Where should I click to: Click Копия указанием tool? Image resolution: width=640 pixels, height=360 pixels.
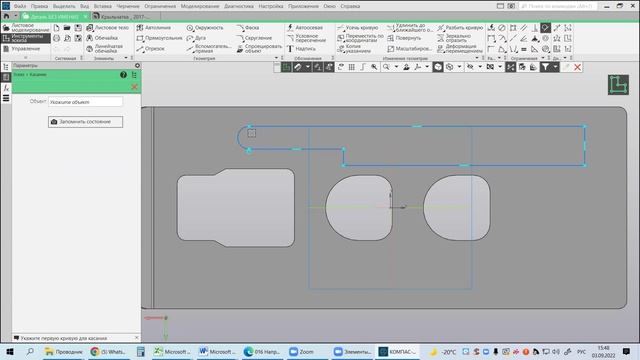(354, 49)
